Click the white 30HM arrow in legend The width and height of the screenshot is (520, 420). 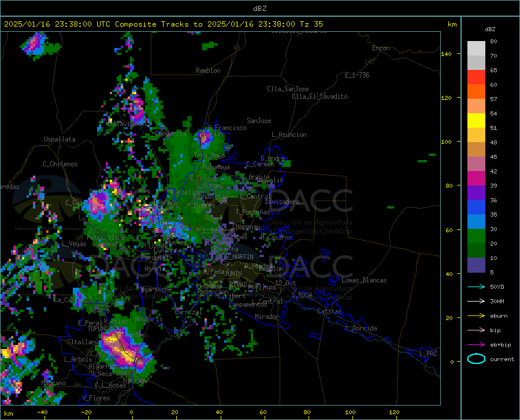pyautogui.click(x=476, y=301)
